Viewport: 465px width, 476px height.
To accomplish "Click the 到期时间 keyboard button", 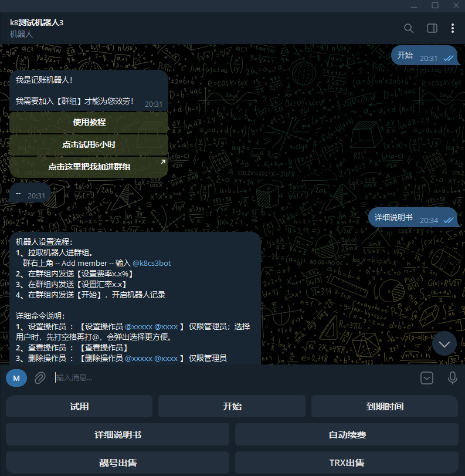I will pos(385,406).
